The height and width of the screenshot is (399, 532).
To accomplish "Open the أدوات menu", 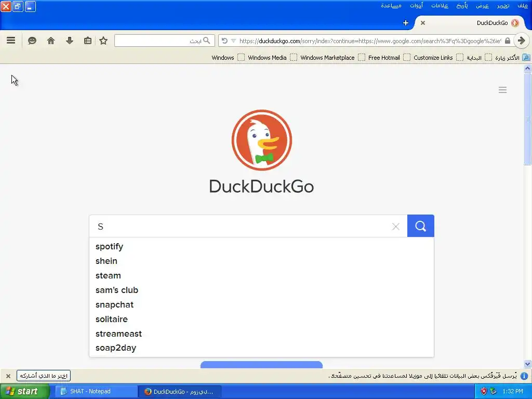I will tap(416, 6).
